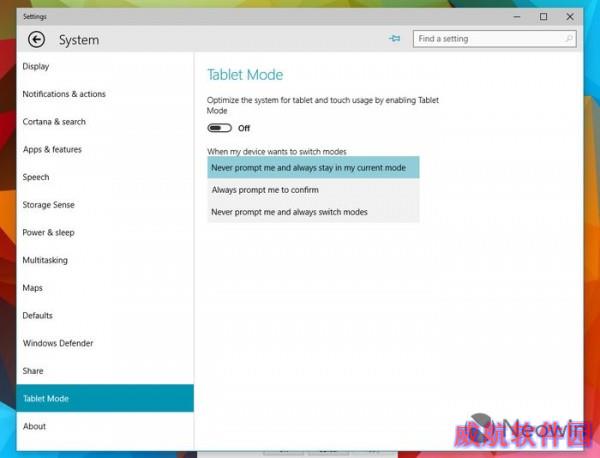Select Tablet Mode sidebar item
The height and width of the screenshot is (458, 600).
point(105,398)
